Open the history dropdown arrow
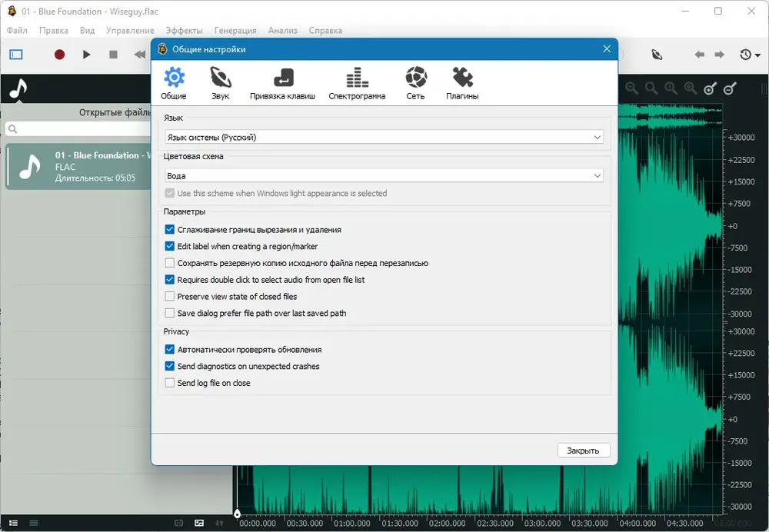 pyautogui.click(x=757, y=55)
